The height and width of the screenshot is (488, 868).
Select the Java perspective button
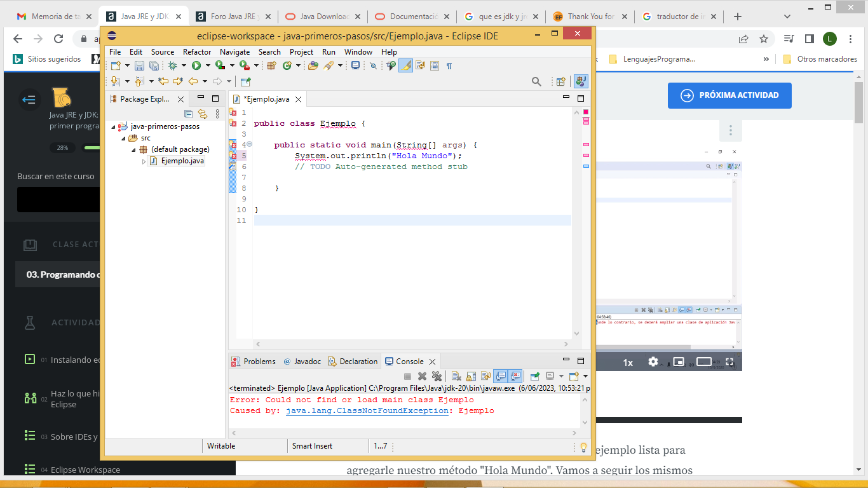point(581,81)
